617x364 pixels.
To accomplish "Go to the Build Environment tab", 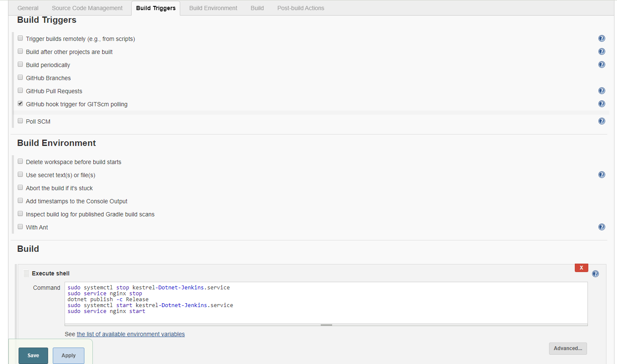I will (213, 8).
